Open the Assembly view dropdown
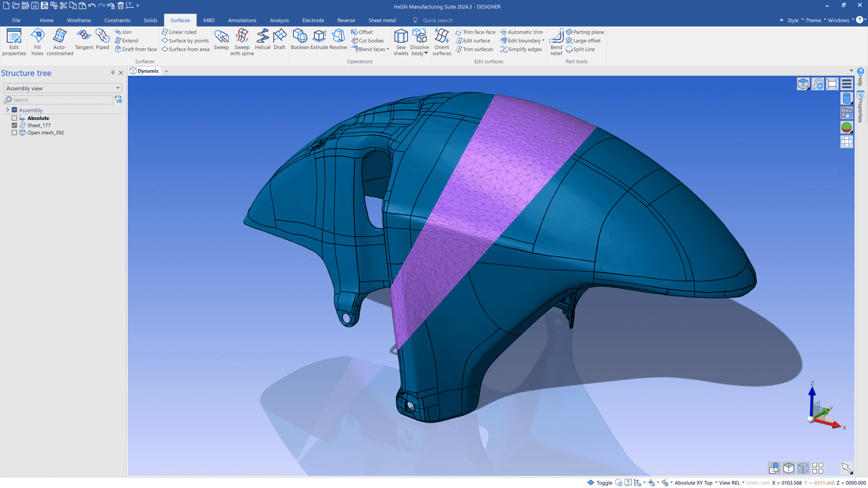The image size is (868, 488). (117, 88)
